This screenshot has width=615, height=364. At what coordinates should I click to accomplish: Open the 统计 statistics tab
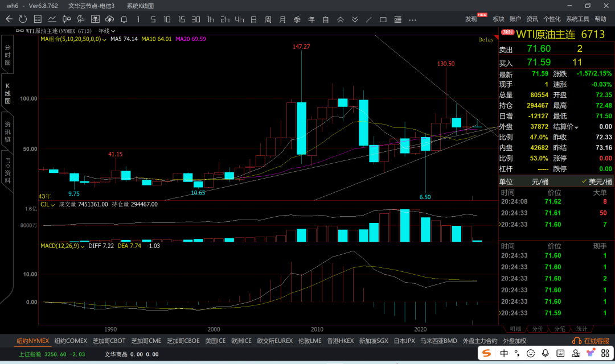[x=581, y=329]
